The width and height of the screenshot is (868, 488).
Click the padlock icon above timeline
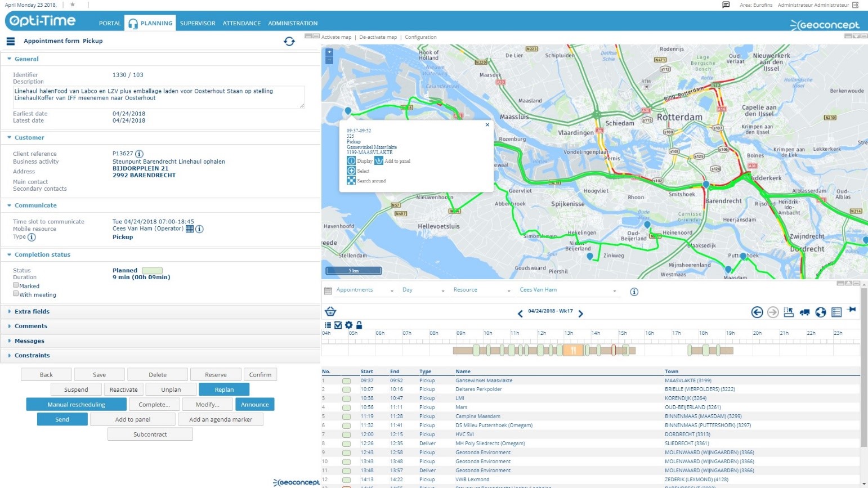pyautogui.click(x=359, y=325)
